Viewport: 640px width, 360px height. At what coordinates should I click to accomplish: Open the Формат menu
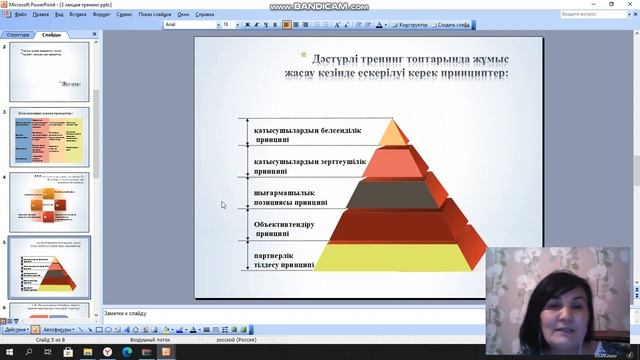click(x=101, y=14)
